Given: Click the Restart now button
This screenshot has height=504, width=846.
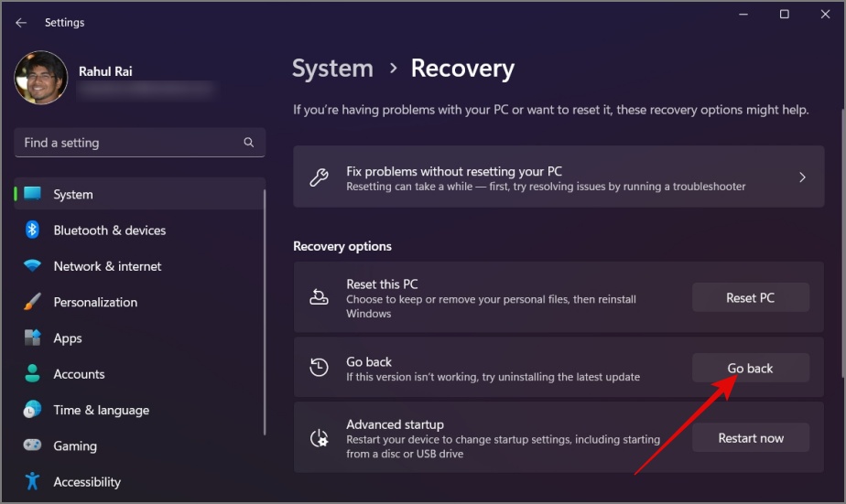Looking at the screenshot, I should (751, 438).
